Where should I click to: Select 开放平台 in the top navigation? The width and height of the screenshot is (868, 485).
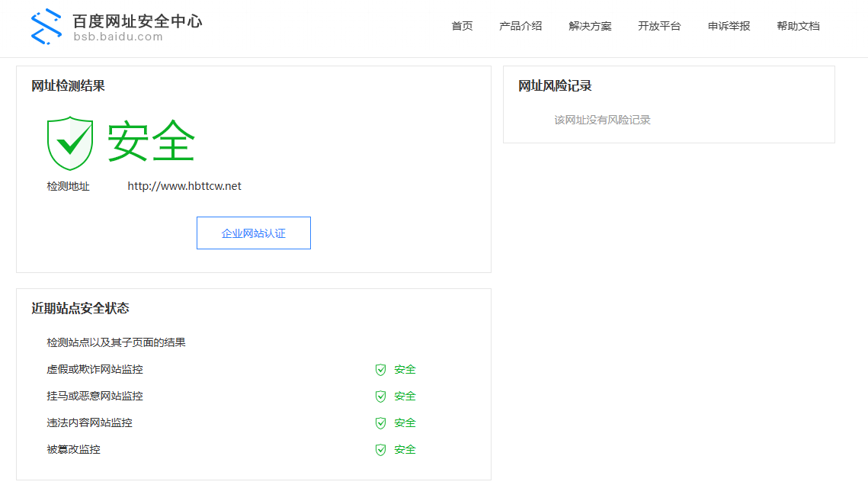pyautogui.click(x=659, y=26)
